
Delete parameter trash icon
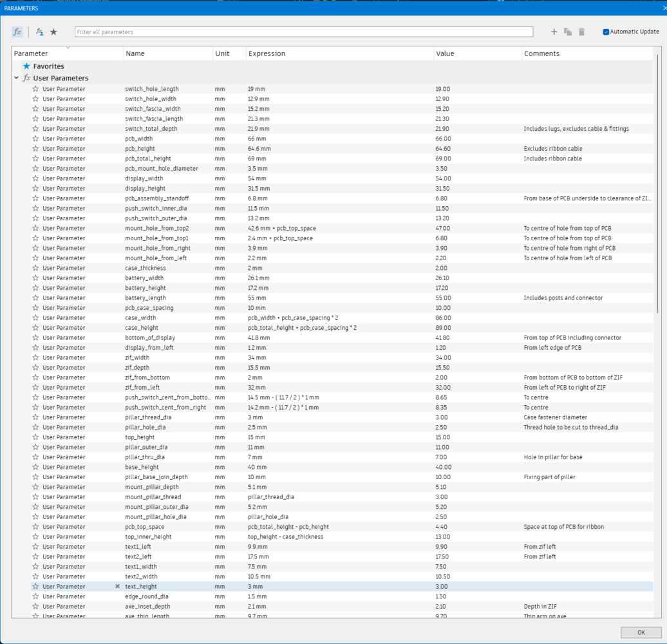coord(581,32)
